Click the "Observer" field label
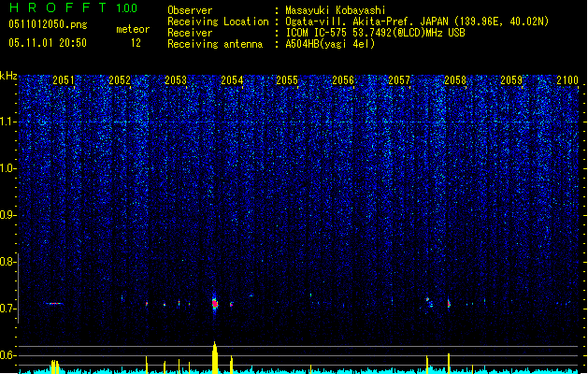The width and height of the screenshot is (588, 374). coord(190,10)
